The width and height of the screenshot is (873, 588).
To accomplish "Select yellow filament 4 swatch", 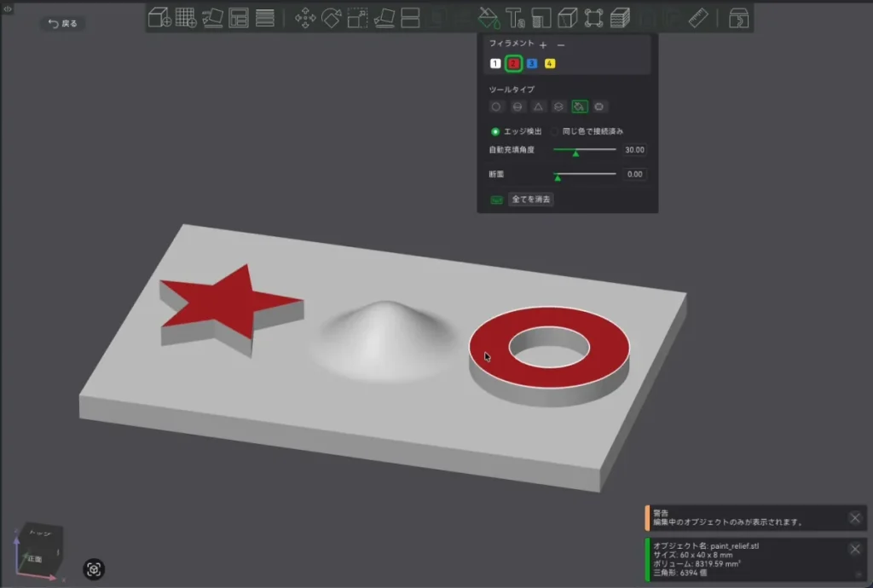I will [550, 63].
